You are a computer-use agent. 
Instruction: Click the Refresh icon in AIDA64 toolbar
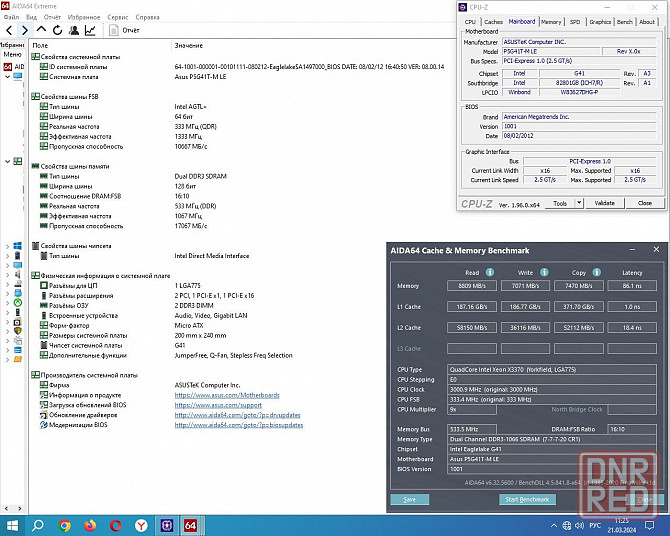pyautogui.click(x=55, y=31)
